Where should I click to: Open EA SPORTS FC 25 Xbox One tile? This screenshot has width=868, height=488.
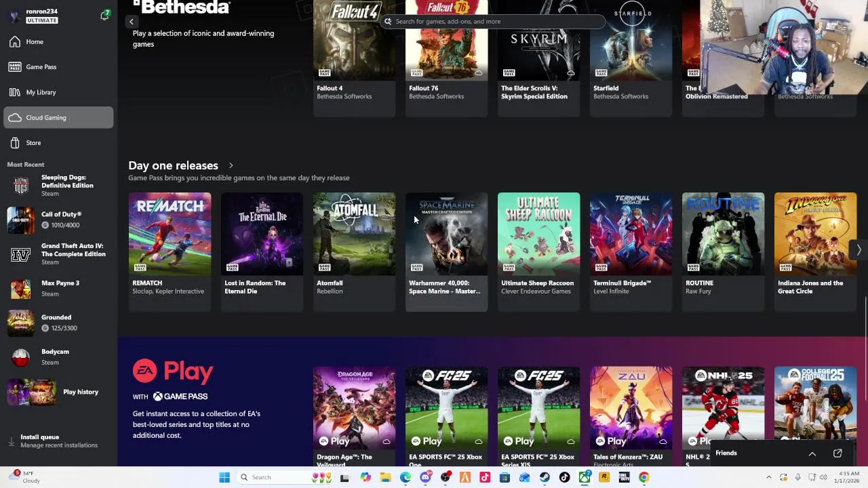446,416
